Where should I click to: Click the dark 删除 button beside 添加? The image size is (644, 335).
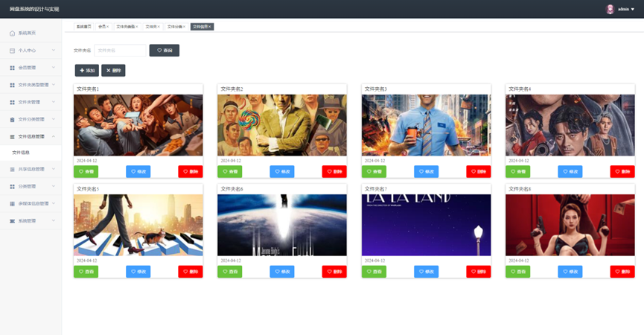pos(113,71)
